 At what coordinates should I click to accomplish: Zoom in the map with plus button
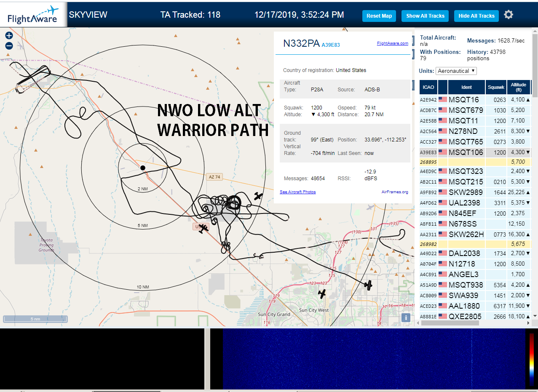(9, 36)
